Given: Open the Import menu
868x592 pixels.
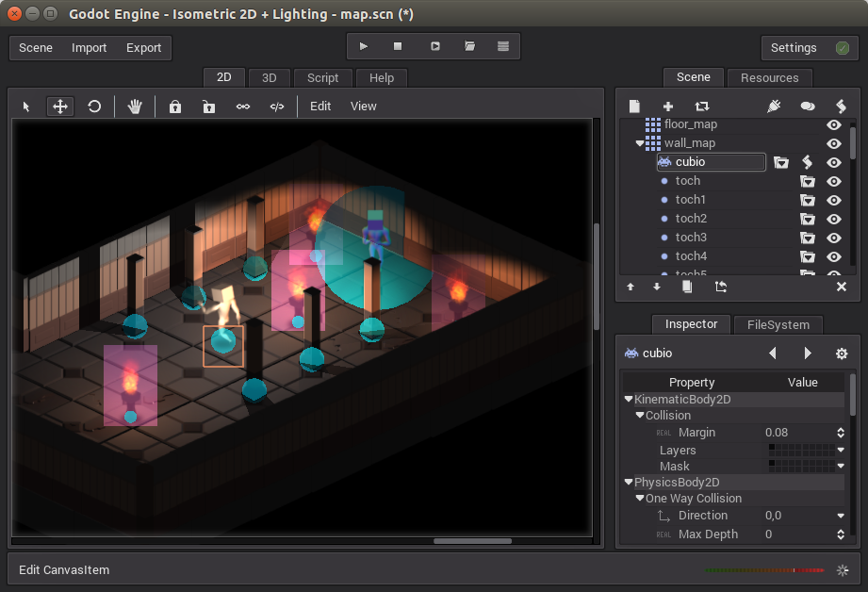Looking at the screenshot, I should tap(90, 48).
